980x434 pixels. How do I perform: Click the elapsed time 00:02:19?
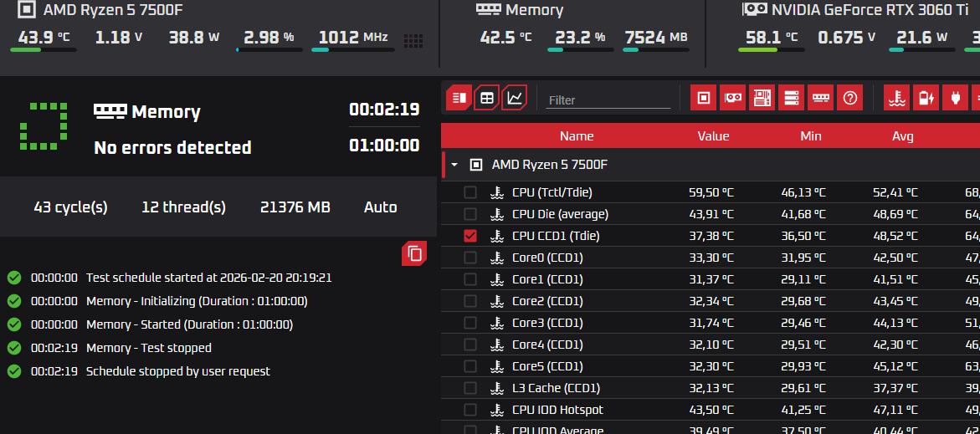point(384,110)
